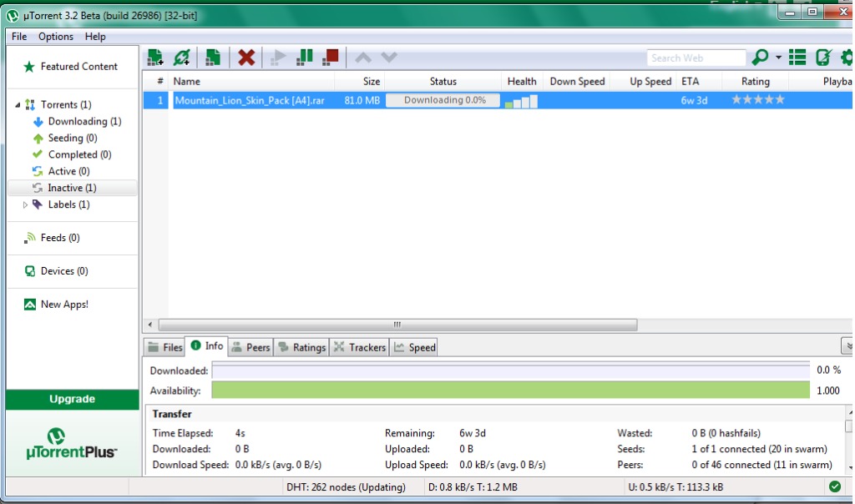This screenshot has height=504, width=855.
Task: Collapse the Torrents tree node
Action: coord(18,104)
